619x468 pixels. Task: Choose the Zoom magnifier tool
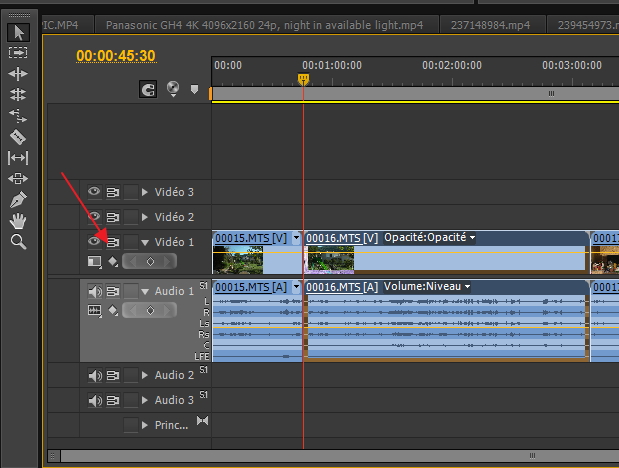pyautogui.click(x=18, y=242)
